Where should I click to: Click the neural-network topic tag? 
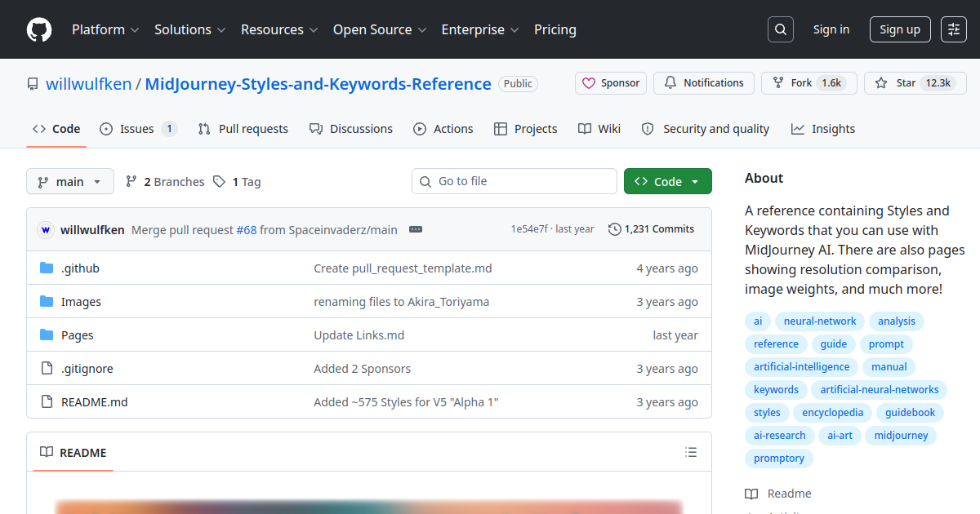click(x=820, y=321)
